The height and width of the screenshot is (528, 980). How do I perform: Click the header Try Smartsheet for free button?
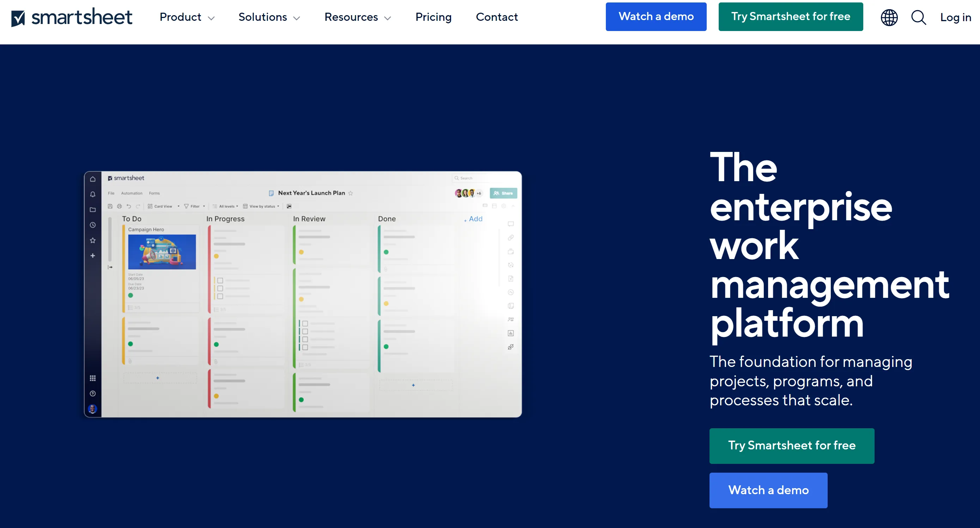(x=791, y=17)
